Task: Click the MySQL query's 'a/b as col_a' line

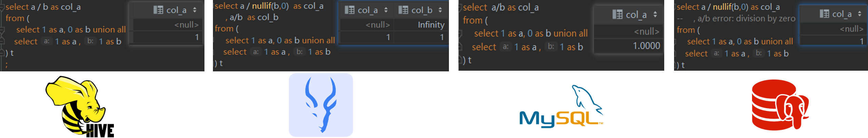Action: [500, 7]
